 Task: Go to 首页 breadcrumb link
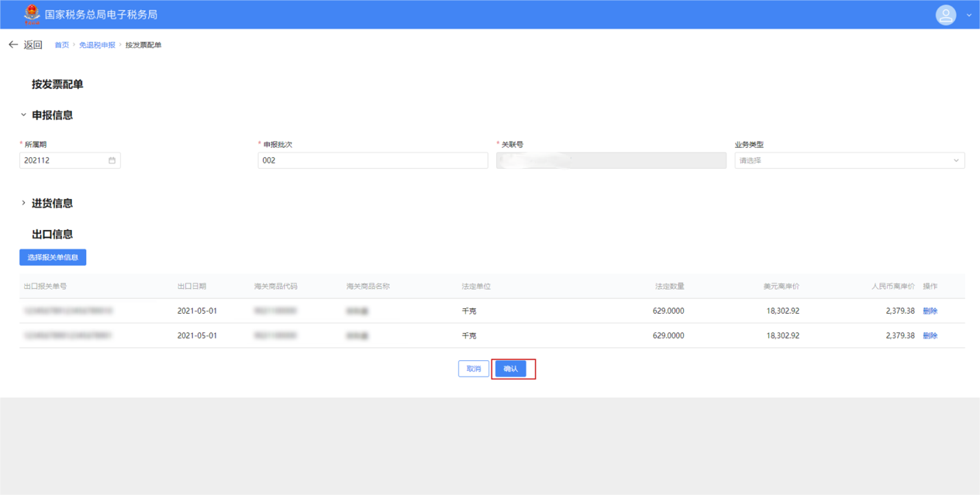(x=61, y=45)
